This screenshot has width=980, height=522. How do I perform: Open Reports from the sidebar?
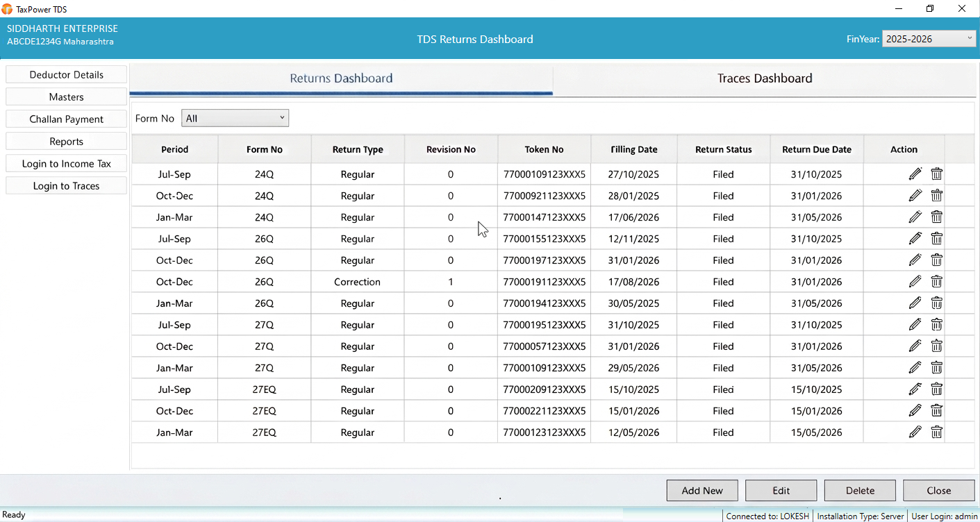pyautogui.click(x=67, y=142)
